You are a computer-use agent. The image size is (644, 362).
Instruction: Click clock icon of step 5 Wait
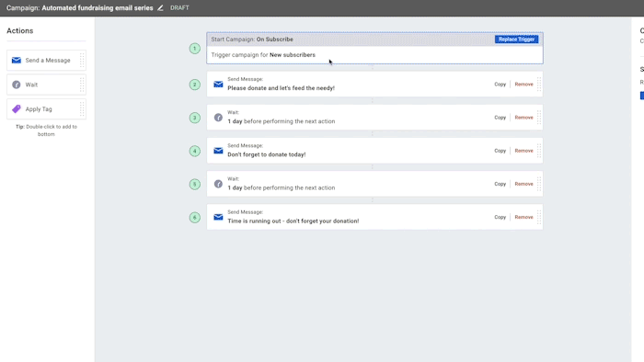(218, 184)
